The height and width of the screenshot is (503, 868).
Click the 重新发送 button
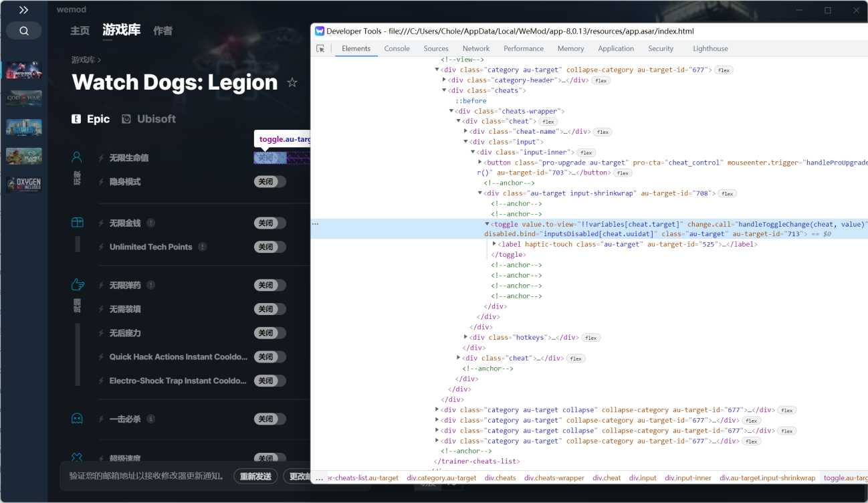pyautogui.click(x=256, y=476)
